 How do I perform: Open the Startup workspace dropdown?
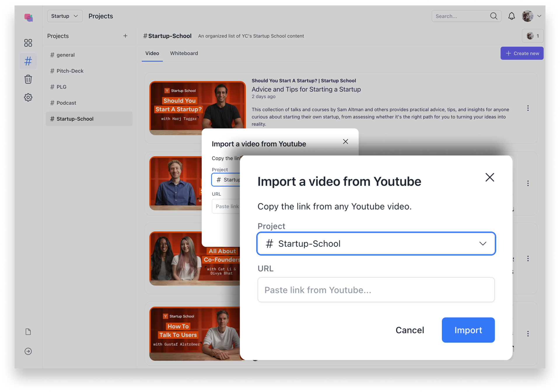click(x=64, y=16)
